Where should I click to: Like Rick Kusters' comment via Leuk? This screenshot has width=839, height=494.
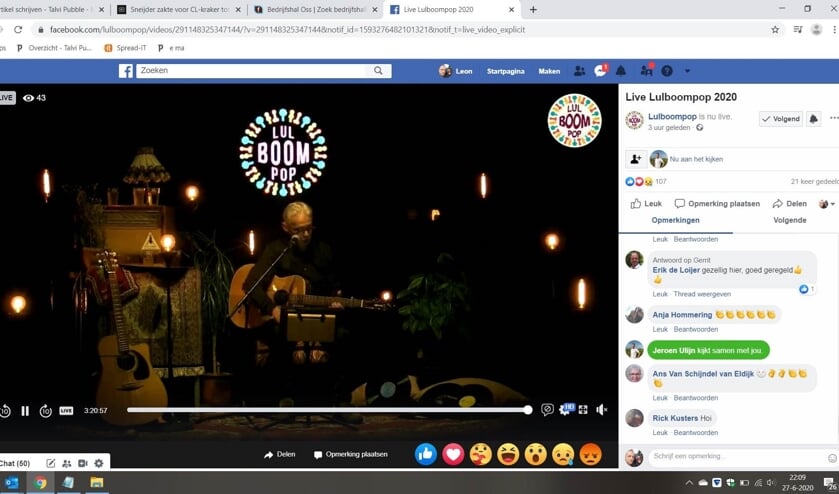660,432
